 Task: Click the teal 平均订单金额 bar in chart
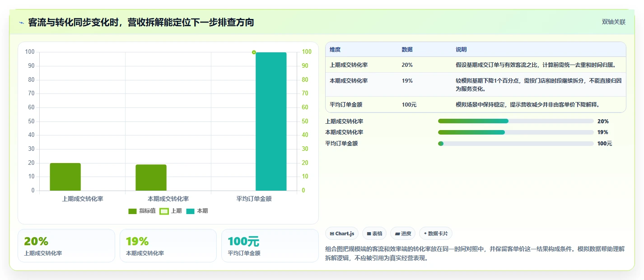pos(271,121)
